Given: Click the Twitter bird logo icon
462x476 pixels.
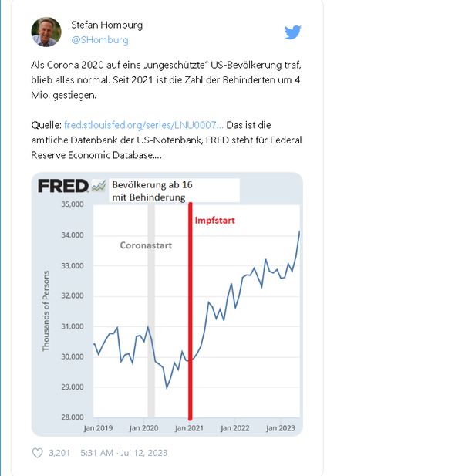Looking at the screenshot, I should point(292,32).
